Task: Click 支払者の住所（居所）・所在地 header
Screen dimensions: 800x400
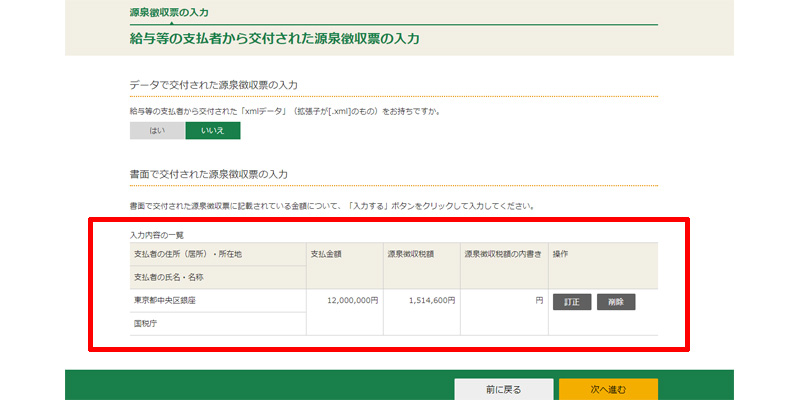Action: tap(218, 254)
